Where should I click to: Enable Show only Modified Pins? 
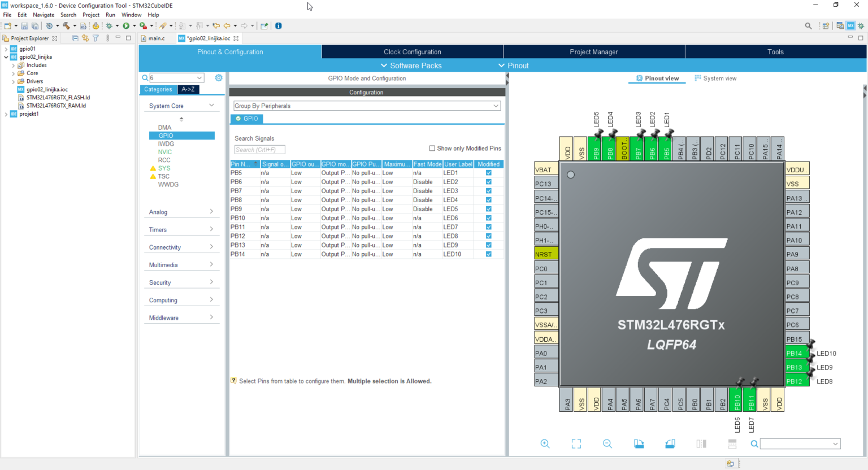(432, 148)
